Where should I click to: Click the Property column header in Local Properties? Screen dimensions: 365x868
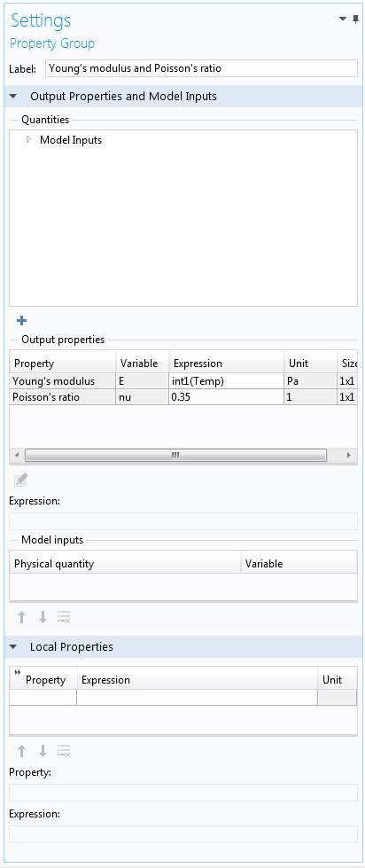point(43,680)
